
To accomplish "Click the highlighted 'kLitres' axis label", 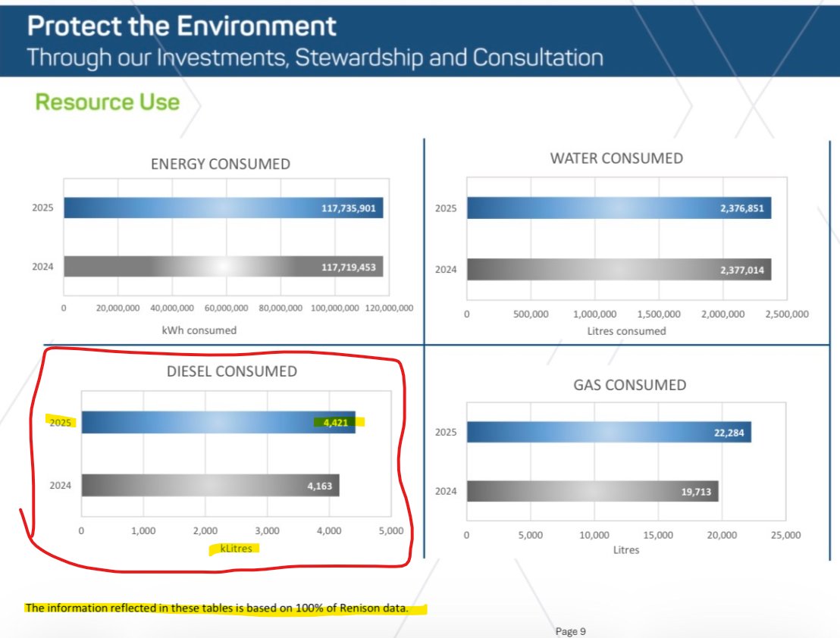I will (x=236, y=548).
